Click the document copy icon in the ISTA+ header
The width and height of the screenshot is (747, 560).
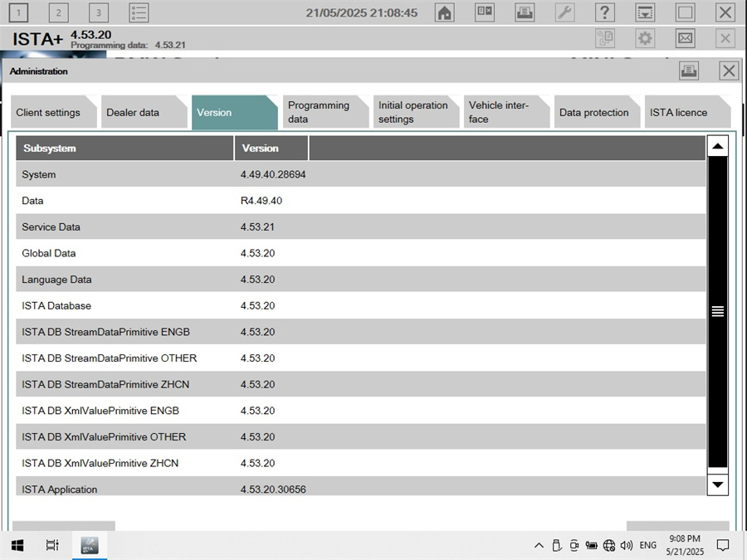point(605,37)
